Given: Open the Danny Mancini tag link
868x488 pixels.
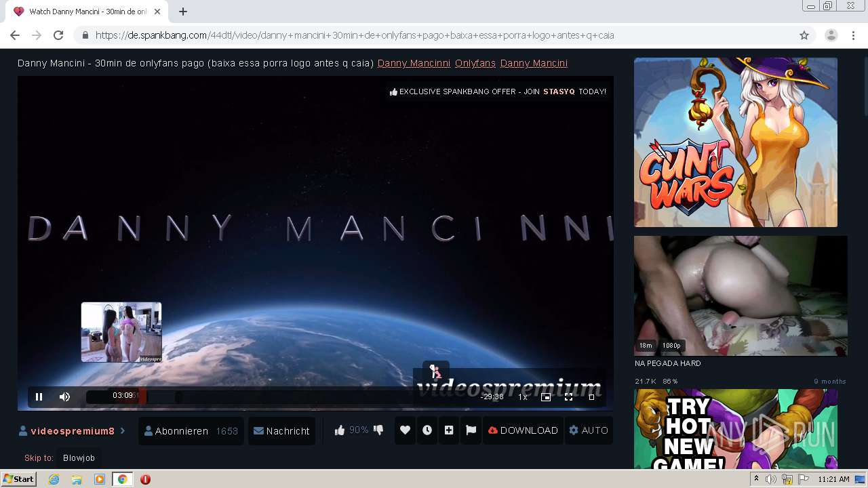Looking at the screenshot, I should coord(534,63).
